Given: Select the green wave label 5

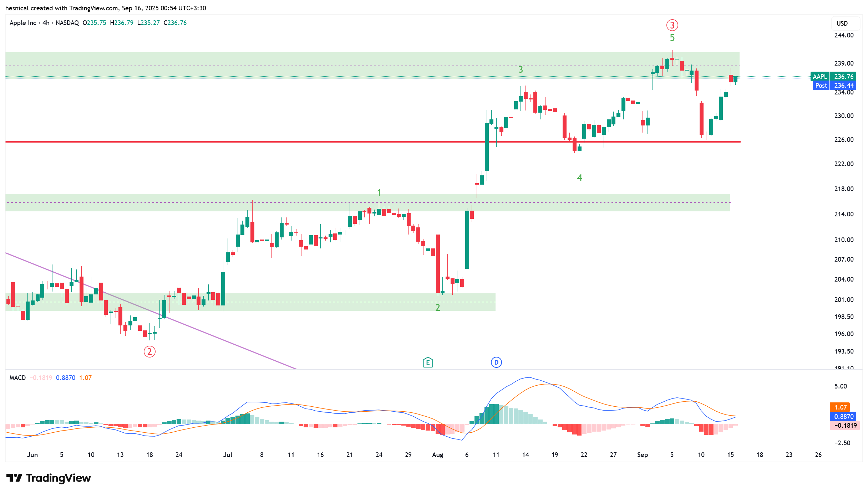Looking at the screenshot, I should [x=672, y=38].
